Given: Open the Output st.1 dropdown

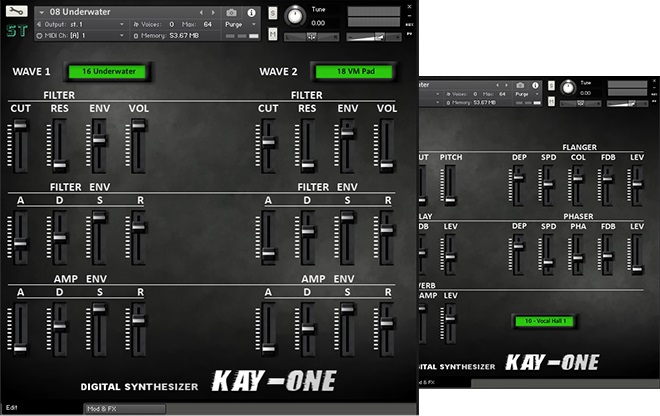Looking at the screenshot, I should point(80,24).
